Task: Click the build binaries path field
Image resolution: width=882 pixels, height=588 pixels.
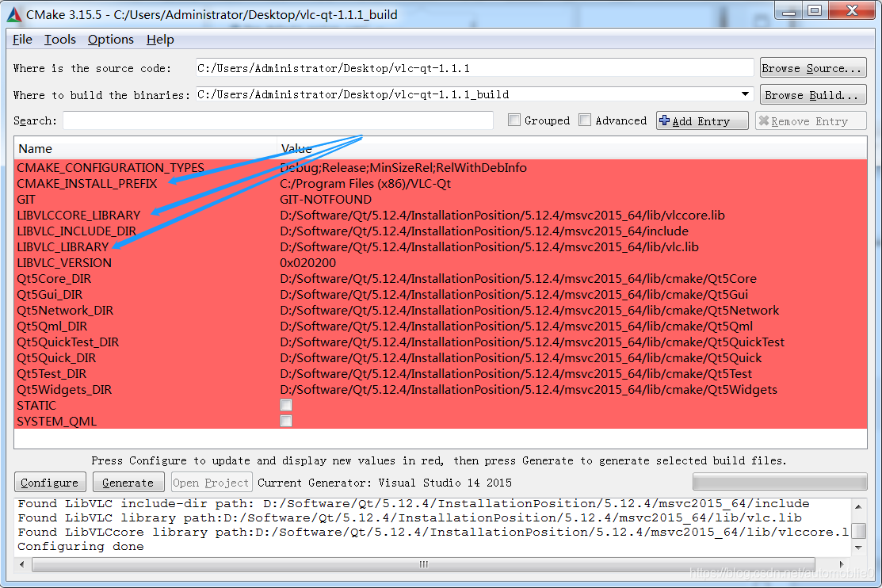Action: pos(474,94)
